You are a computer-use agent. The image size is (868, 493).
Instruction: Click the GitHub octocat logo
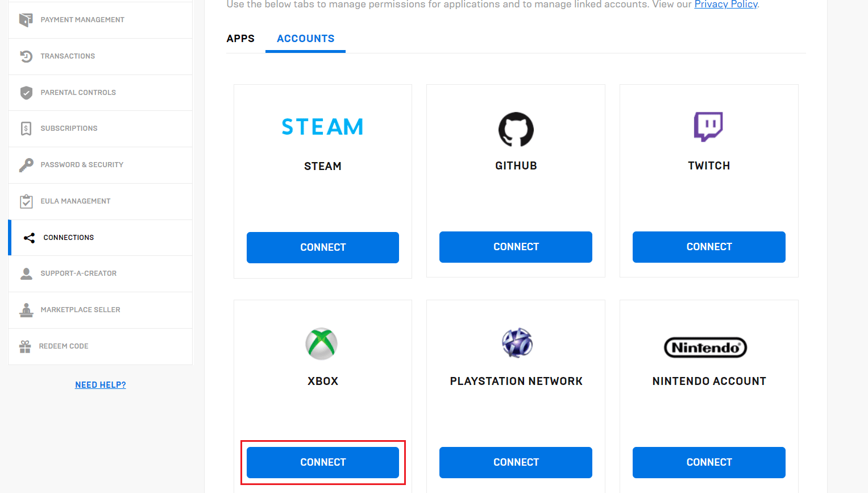click(516, 129)
